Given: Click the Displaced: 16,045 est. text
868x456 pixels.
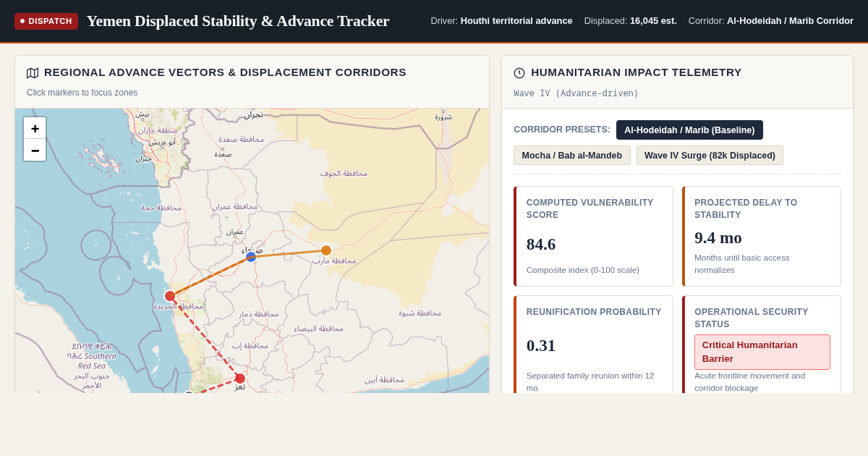Looking at the screenshot, I should tap(631, 21).
